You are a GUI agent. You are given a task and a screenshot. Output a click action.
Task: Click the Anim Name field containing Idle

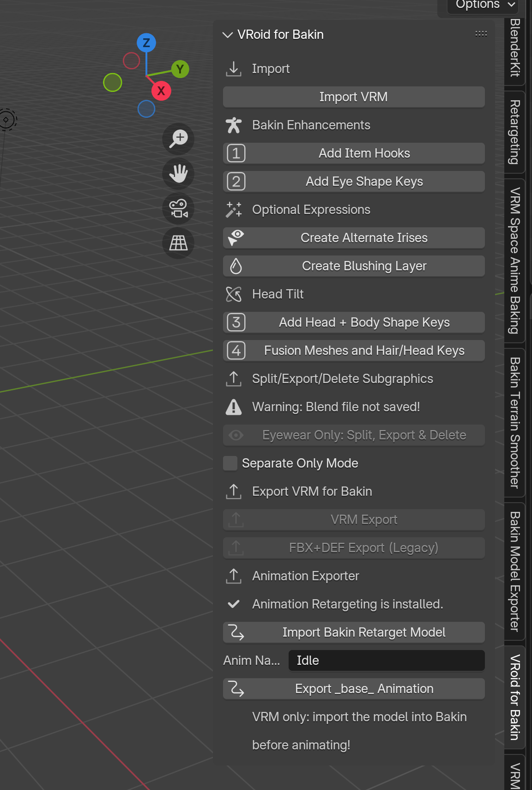tap(387, 661)
